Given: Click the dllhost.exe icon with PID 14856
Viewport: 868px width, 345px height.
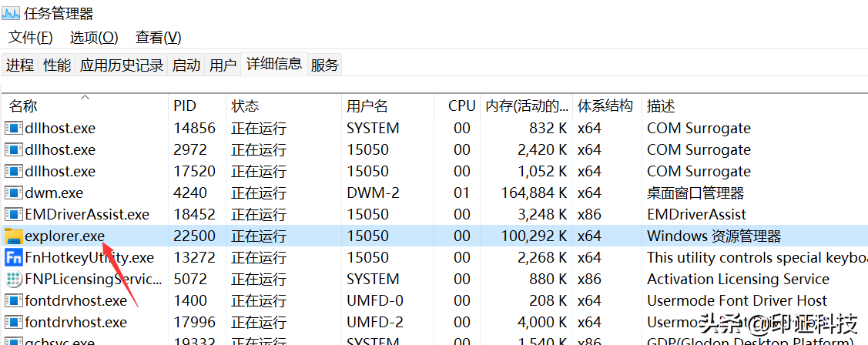Looking at the screenshot, I should [x=14, y=129].
